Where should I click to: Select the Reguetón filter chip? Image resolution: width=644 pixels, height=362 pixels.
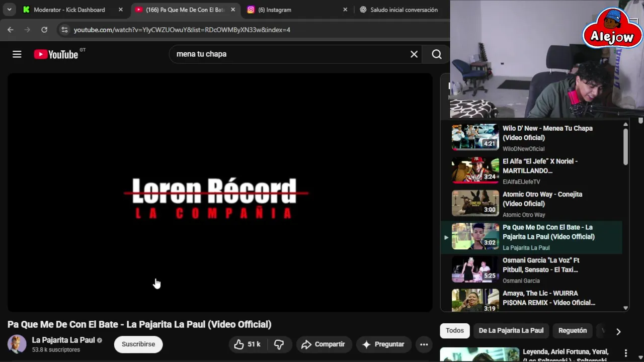click(x=573, y=330)
